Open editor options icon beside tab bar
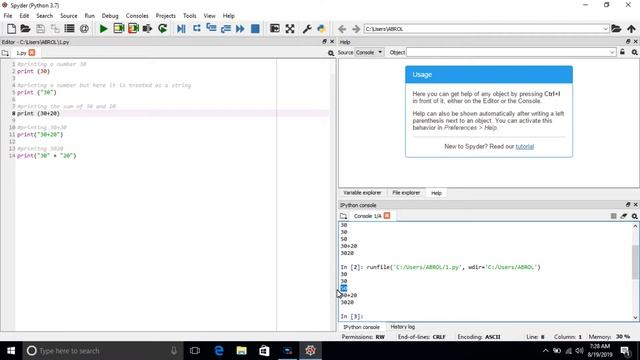 331,53
